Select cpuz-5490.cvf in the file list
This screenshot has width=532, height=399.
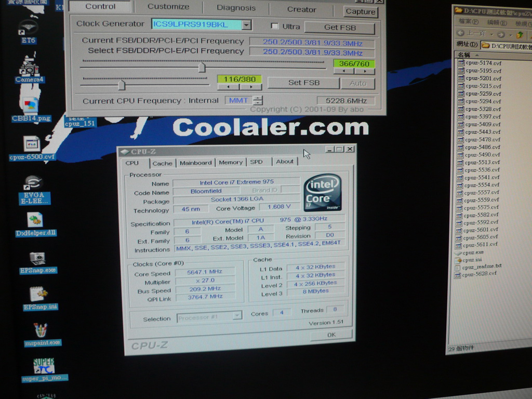coord(478,155)
